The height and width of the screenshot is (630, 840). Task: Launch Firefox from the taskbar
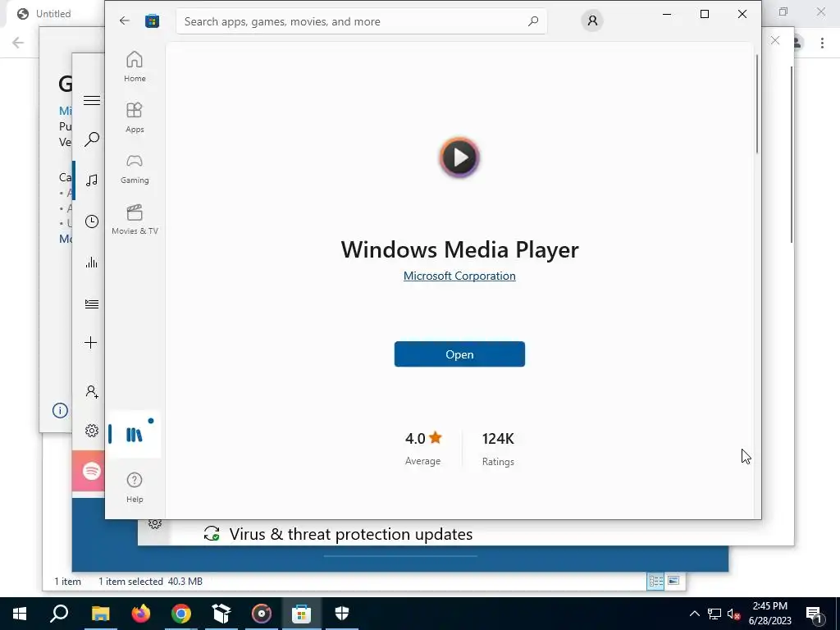point(141,614)
